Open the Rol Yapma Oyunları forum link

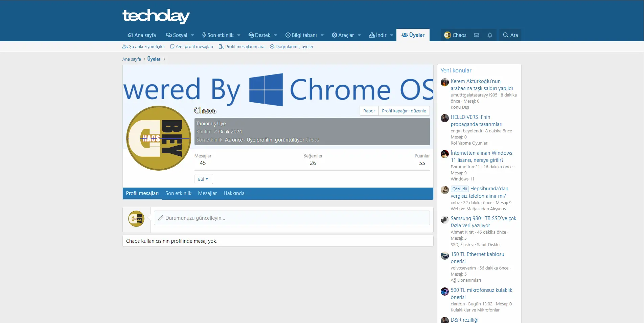[469, 143]
